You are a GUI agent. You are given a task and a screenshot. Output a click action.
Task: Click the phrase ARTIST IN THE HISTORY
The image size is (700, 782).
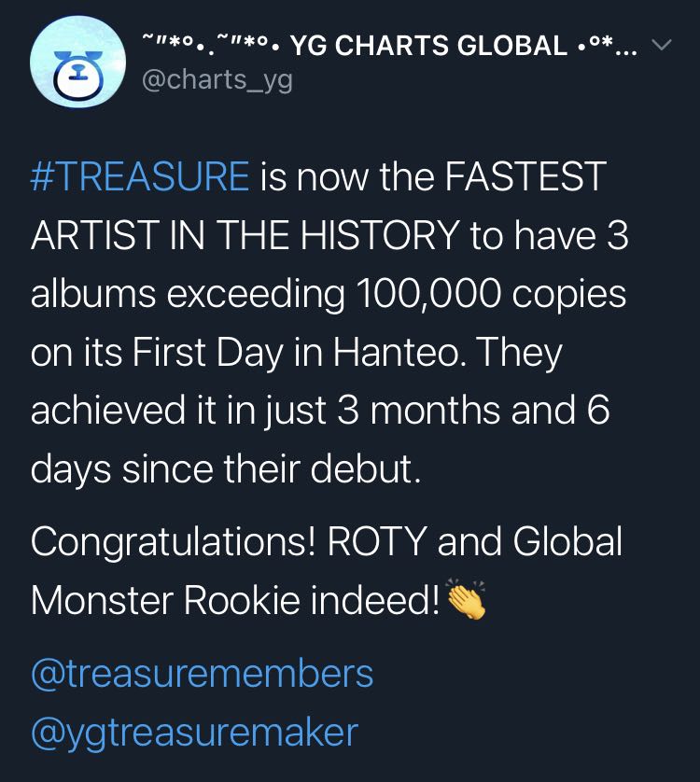click(245, 235)
